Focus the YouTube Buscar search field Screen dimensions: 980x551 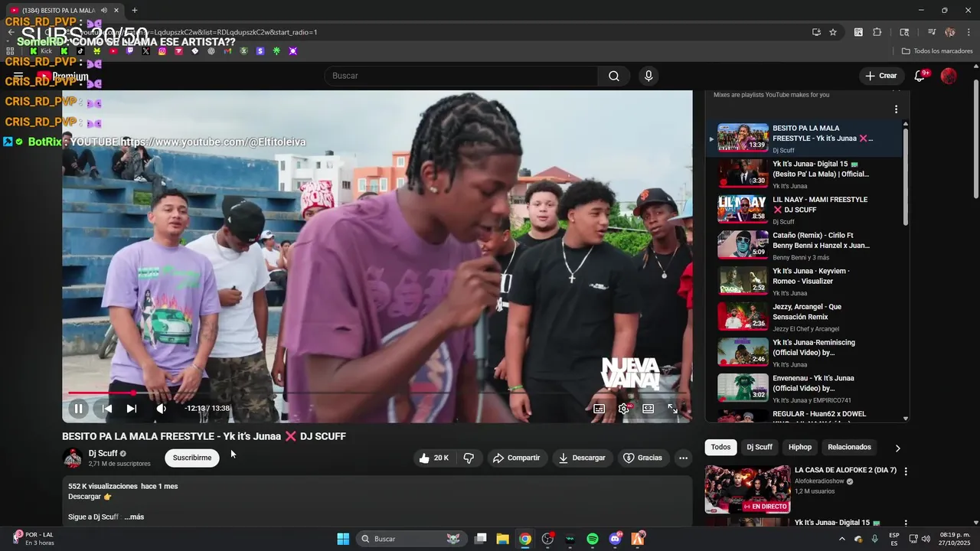tap(462, 76)
